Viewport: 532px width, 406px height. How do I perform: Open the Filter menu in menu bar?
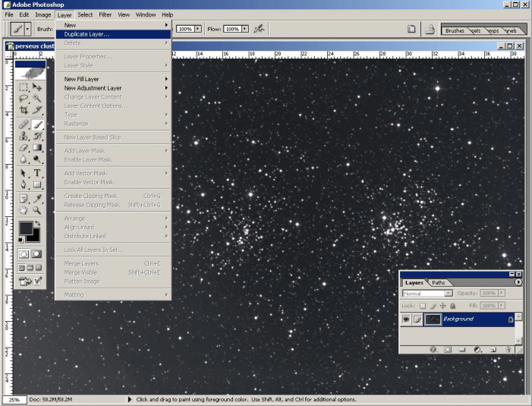coord(105,14)
